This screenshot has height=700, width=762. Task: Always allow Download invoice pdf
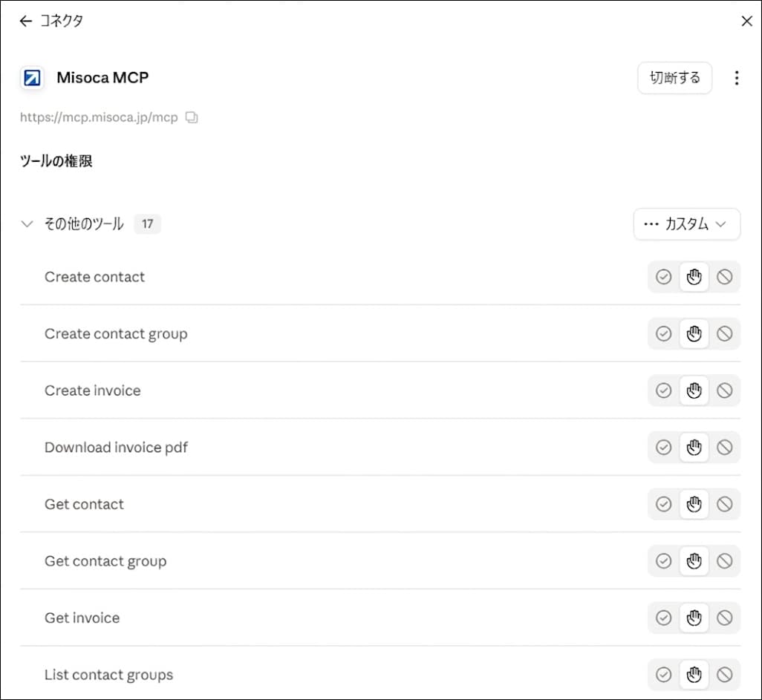[x=663, y=448]
